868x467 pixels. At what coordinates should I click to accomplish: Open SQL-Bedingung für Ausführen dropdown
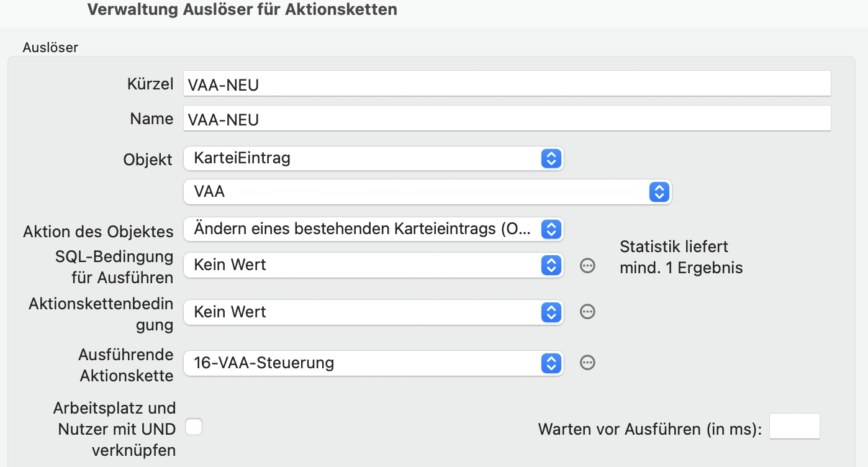click(373, 265)
